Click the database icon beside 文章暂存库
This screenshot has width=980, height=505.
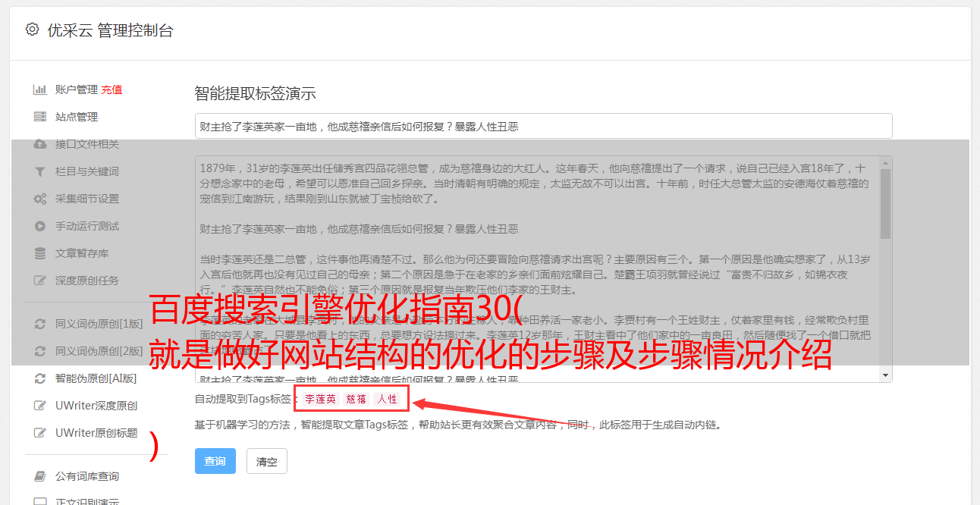(x=40, y=253)
